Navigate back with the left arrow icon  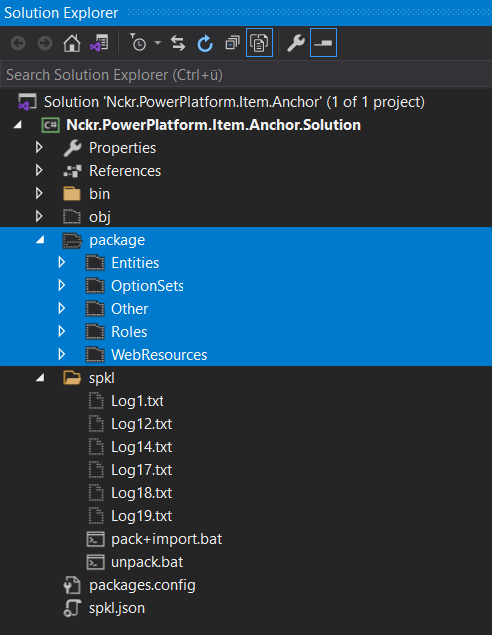tap(18, 43)
